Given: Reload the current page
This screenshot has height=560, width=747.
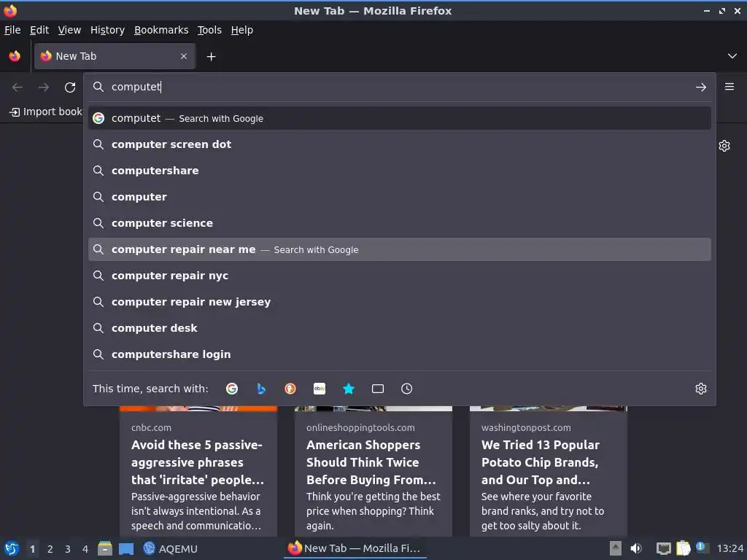Looking at the screenshot, I should (70, 87).
